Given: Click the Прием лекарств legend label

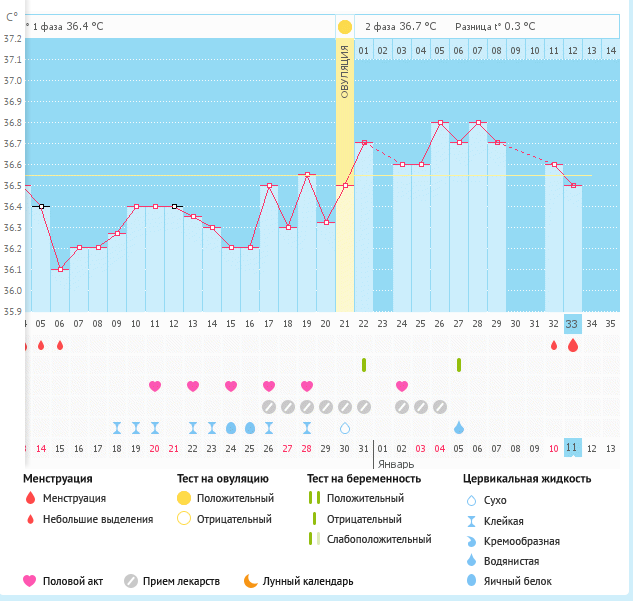Looking at the screenshot, I should 181,581.
